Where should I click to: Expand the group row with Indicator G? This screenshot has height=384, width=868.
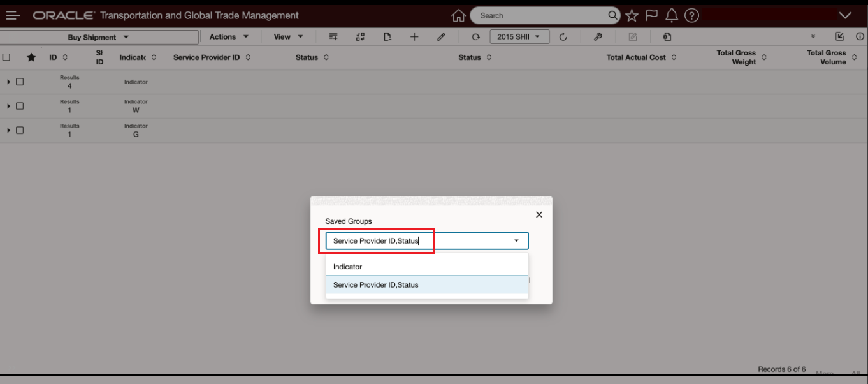click(x=8, y=130)
